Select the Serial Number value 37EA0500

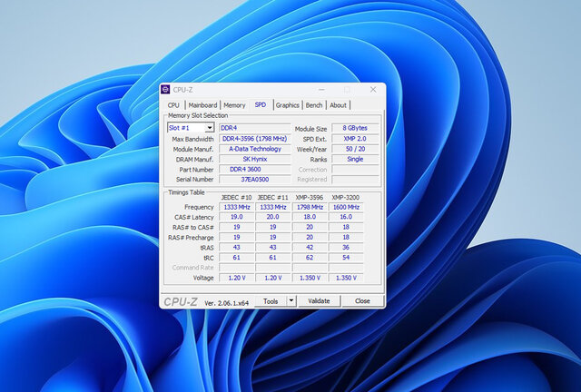[x=254, y=179]
